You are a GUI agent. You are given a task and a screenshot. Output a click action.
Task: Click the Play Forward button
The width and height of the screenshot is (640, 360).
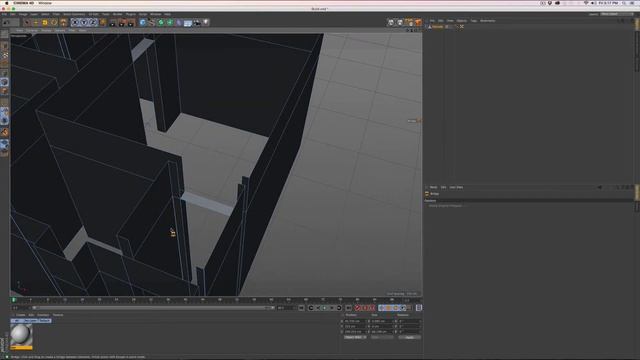click(325, 308)
